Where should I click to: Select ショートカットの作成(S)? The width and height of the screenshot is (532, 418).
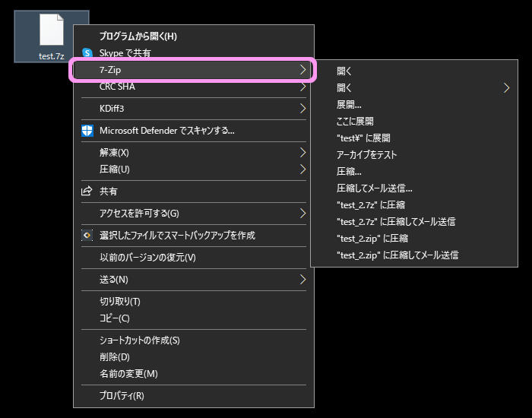(193, 340)
